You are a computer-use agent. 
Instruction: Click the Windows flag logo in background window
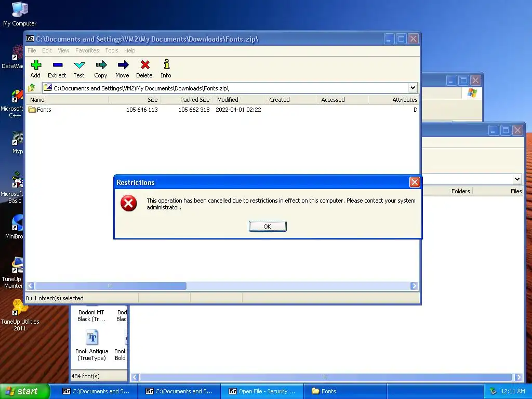point(472,92)
